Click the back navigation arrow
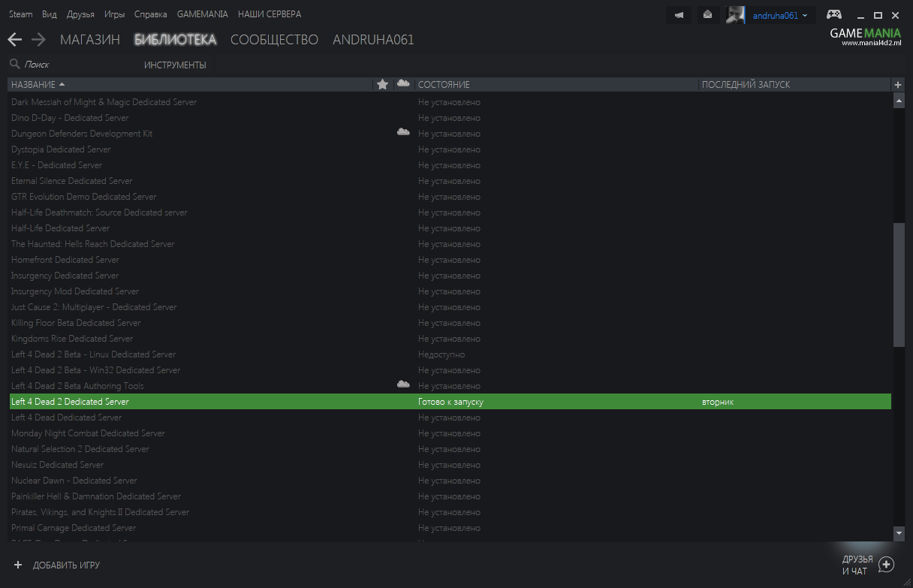Screen dimensions: 913x588 pyautogui.click(x=14, y=40)
